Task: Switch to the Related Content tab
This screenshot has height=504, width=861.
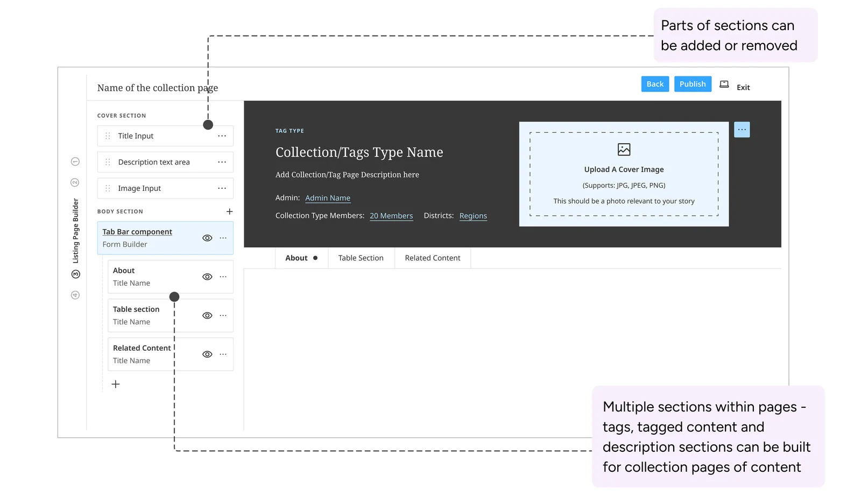Action: coord(433,258)
